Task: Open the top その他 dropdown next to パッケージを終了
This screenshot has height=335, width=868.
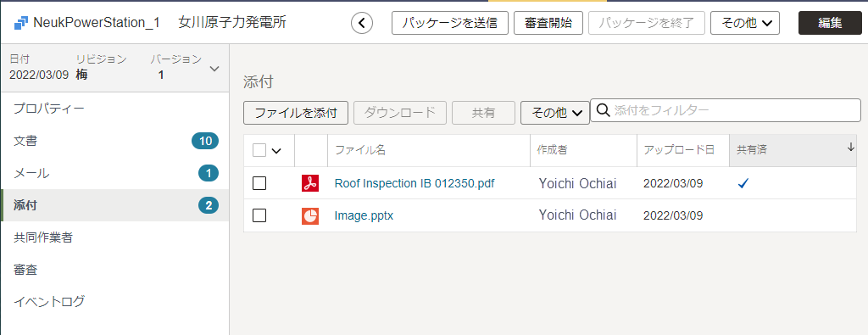Action: [x=745, y=23]
